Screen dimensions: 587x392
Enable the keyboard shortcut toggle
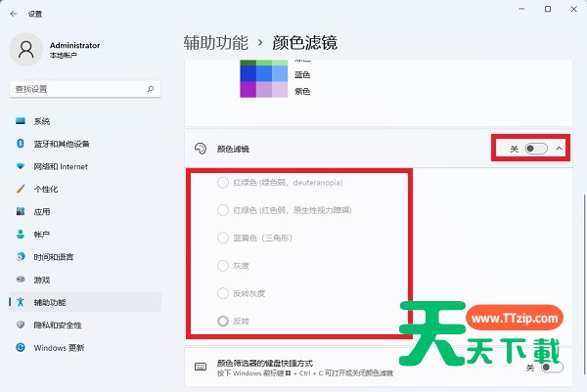pyautogui.click(x=552, y=368)
